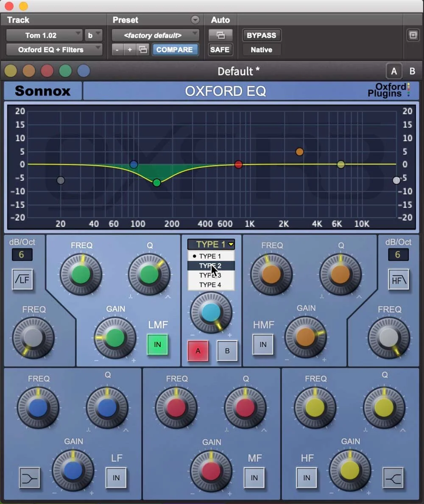Click the gray low filter FREQ knob
This screenshot has height=504, width=424.
pos(33,338)
